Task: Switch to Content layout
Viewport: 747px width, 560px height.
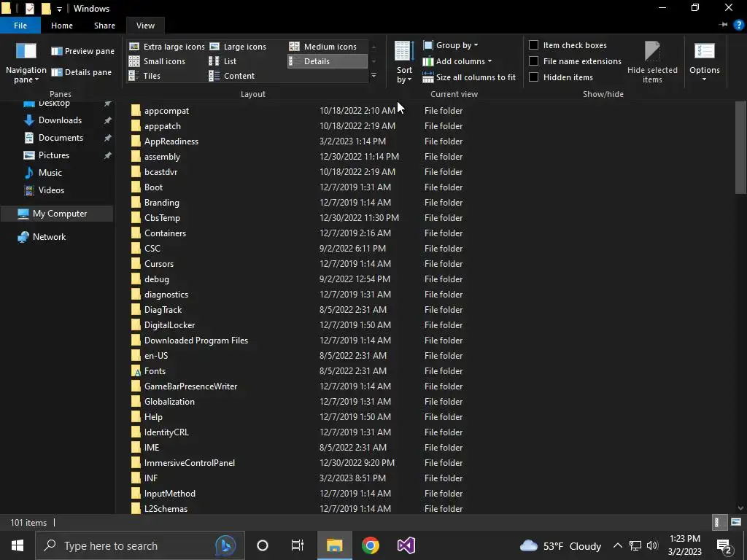Action: point(231,76)
